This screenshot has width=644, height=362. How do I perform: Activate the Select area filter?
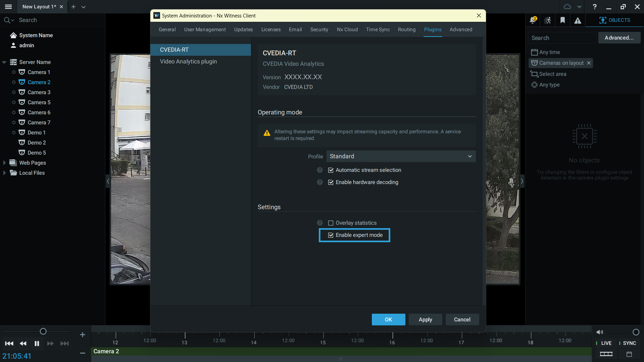tap(548, 74)
